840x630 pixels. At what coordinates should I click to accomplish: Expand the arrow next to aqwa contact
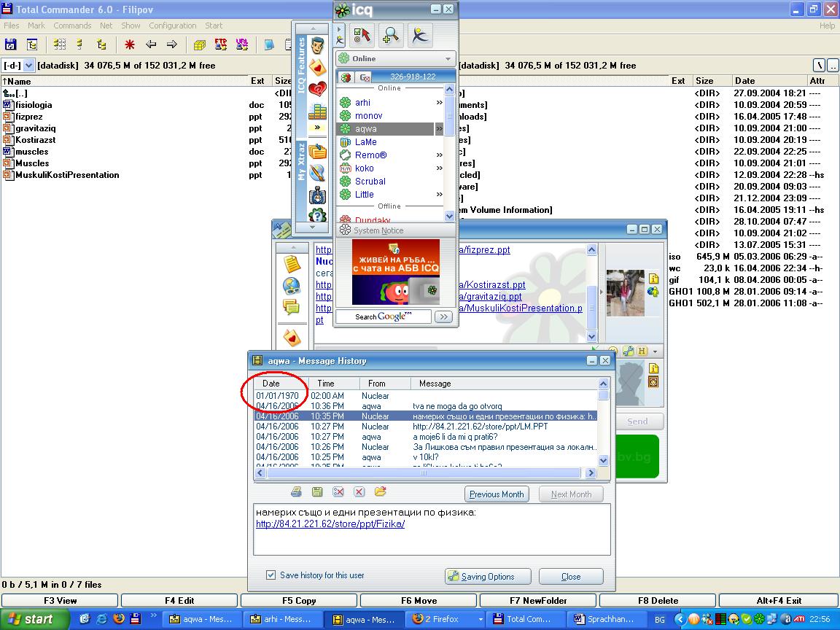point(439,128)
